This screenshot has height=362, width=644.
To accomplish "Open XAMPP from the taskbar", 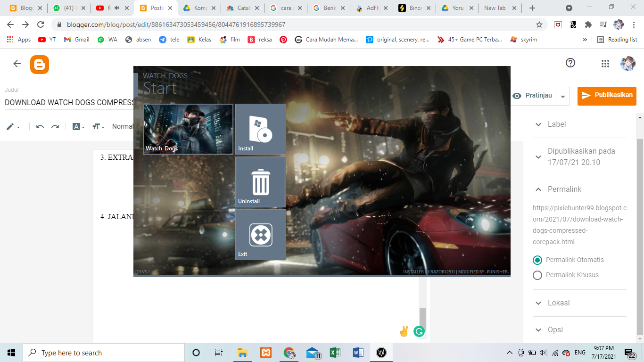I will [266, 353].
